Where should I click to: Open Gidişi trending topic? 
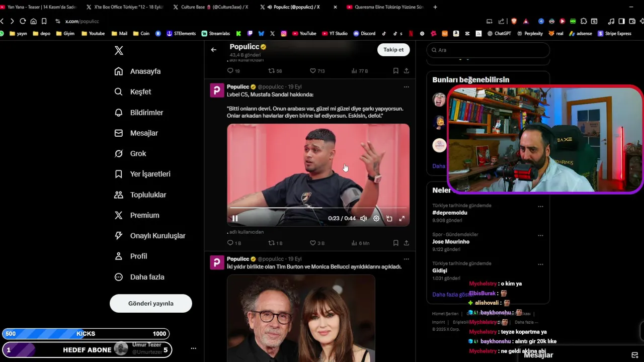pos(440,270)
